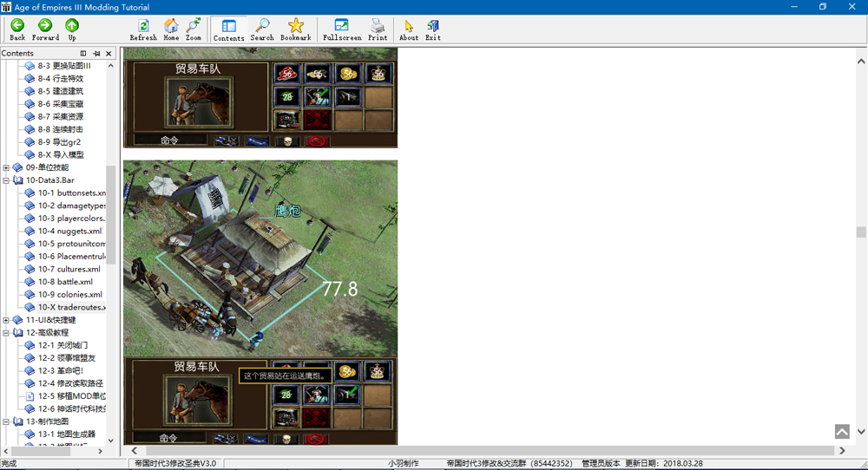Open topic 12-1 关闭城门
This screenshot has height=470, width=868.
[62, 345]
